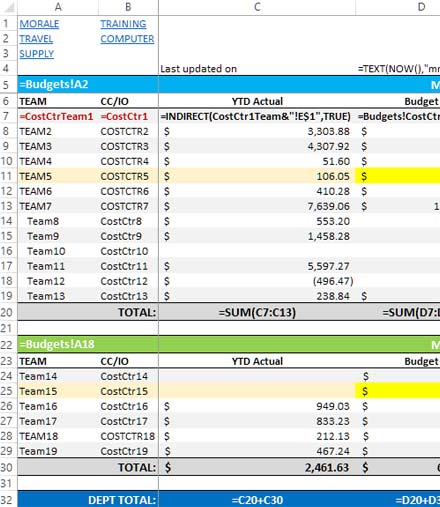Image resolution: width=440 pixels, height=507 pixels.
Task: Open the TRAVEL hyperlink
Action: pyautogui.click(x=36, y=39)
